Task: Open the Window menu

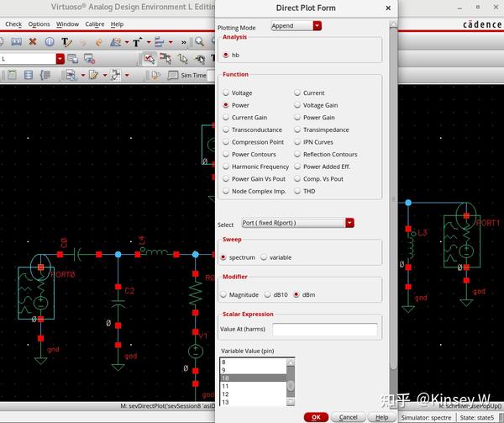Action: click(67, 24)
